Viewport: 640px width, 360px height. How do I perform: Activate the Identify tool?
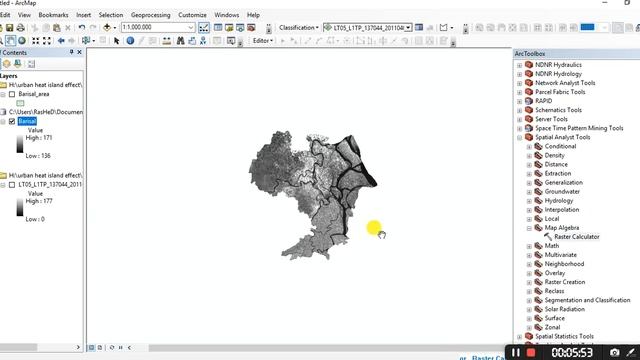click(x=130, y=41)
